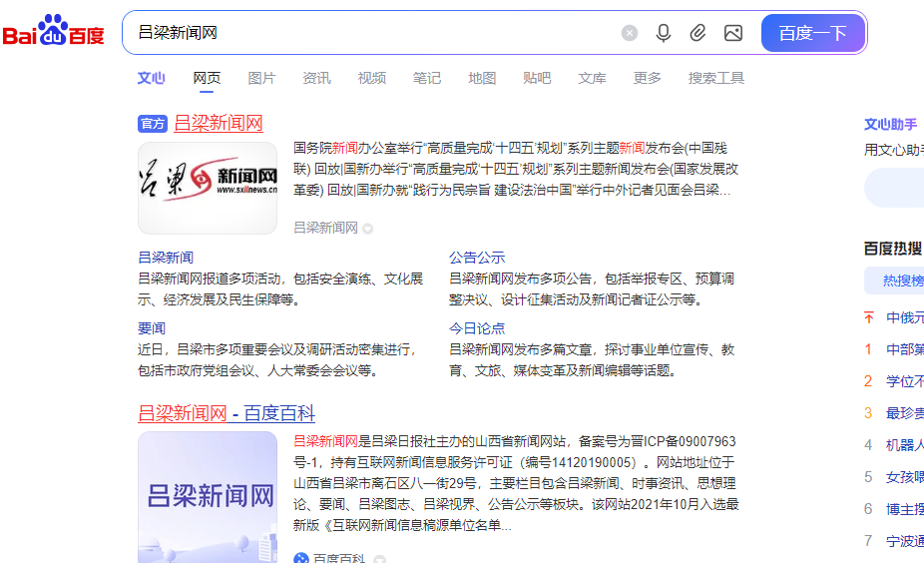This screenshot has height=563, width=924.
Task: Open hot search item 博主搜…
Action: coord(905,509)
